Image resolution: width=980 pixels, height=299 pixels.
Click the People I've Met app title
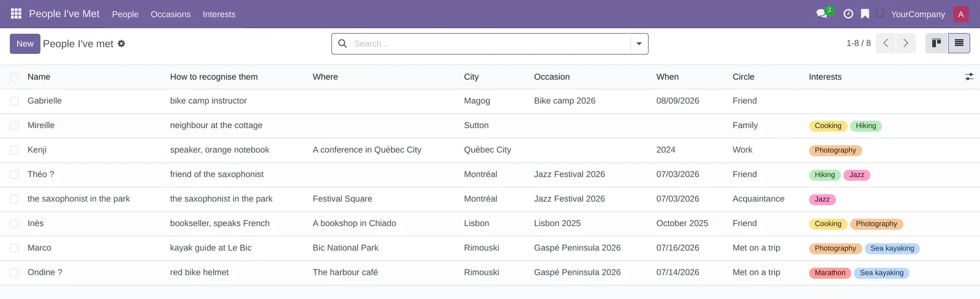(x=64, y=13)
